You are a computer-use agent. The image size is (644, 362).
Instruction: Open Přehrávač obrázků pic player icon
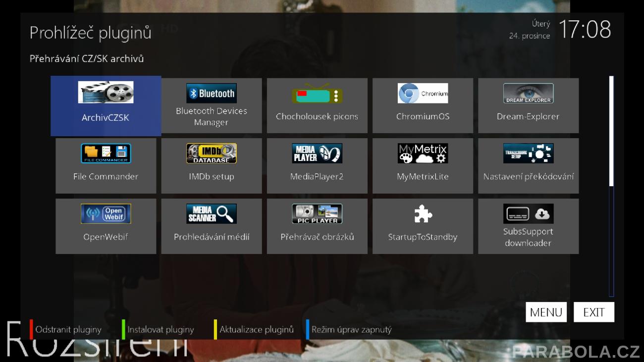click(x=317, y=214)
